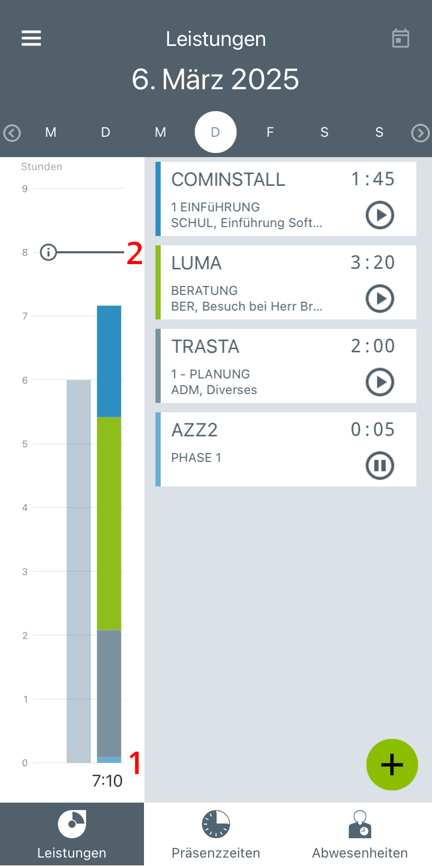This screenshot has height=868, width=432.
Task: Click the light grey presence bar
Action: [x=79, y=572]
